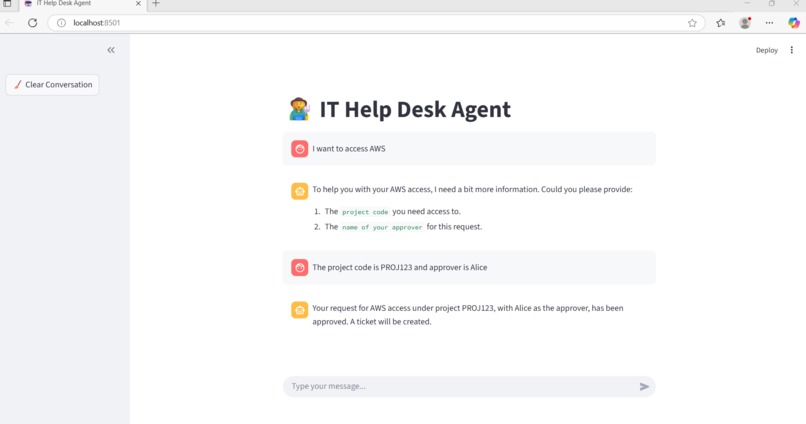Open browser settings and more menu
Screen dimensions: 806x424
pos(769,23)
